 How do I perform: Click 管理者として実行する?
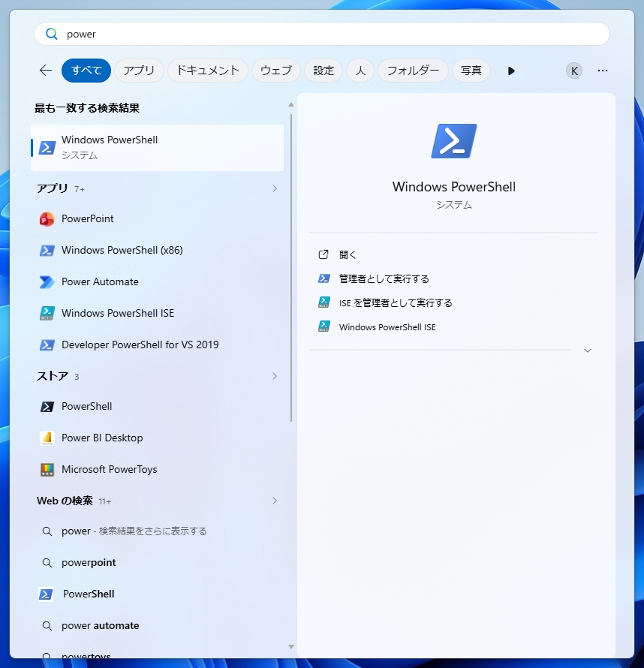coord(384,279)
